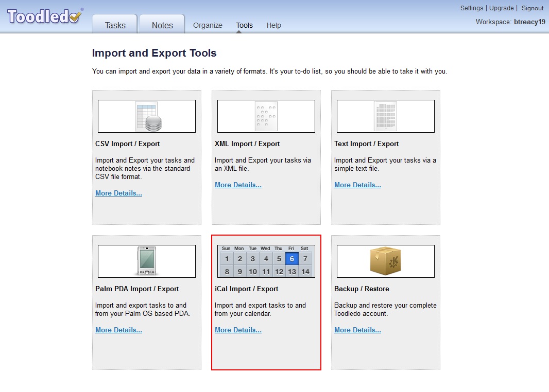The width and height of the screenshot is (549, 392).
Task: Click the CSV Import / Export heading
Action: (127, 144)
